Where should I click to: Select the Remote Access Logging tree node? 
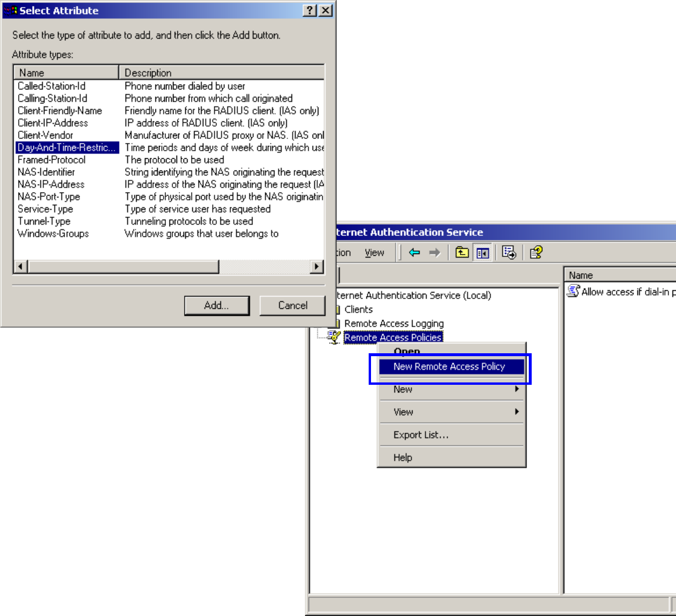(x=394, y=323)
